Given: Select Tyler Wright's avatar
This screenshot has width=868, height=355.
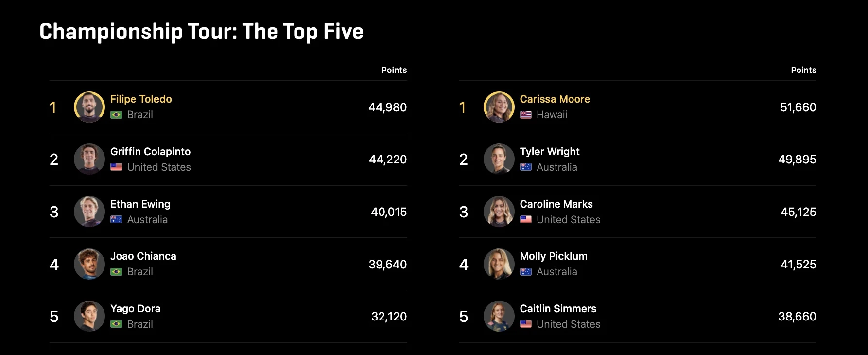Looking at the screenshot, I should coord(499,159).
